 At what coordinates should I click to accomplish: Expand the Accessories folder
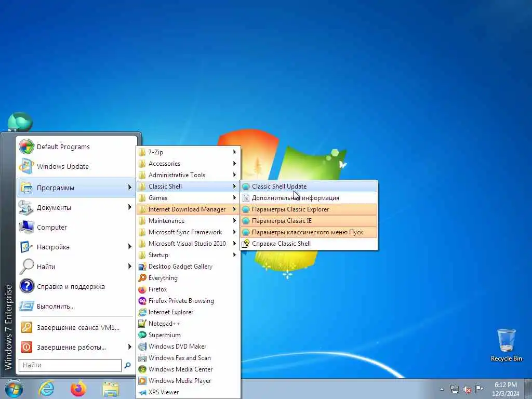pos(189,164)
